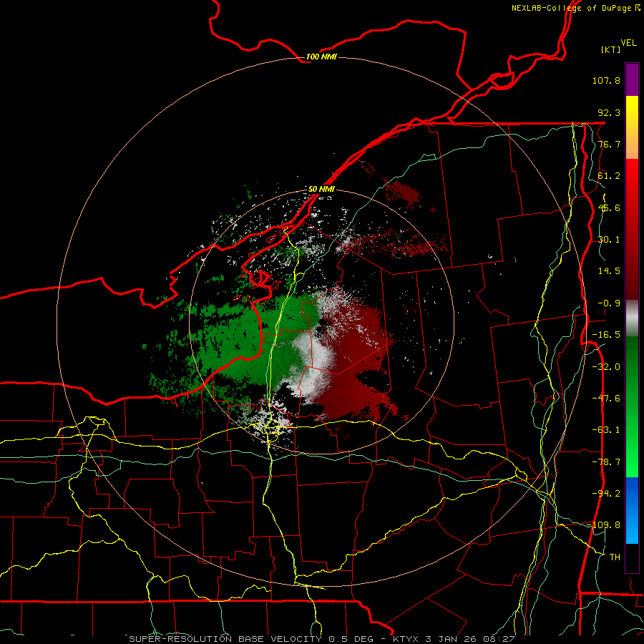The image size is (644, 644).
Task: Click the 76.7 legend value
Action: point(609,144)
